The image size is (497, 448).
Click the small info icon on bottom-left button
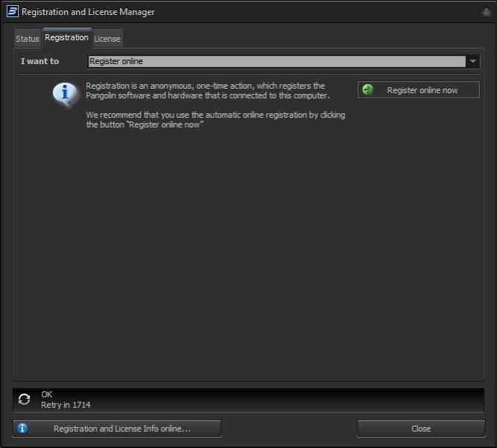tap(22, 429)
